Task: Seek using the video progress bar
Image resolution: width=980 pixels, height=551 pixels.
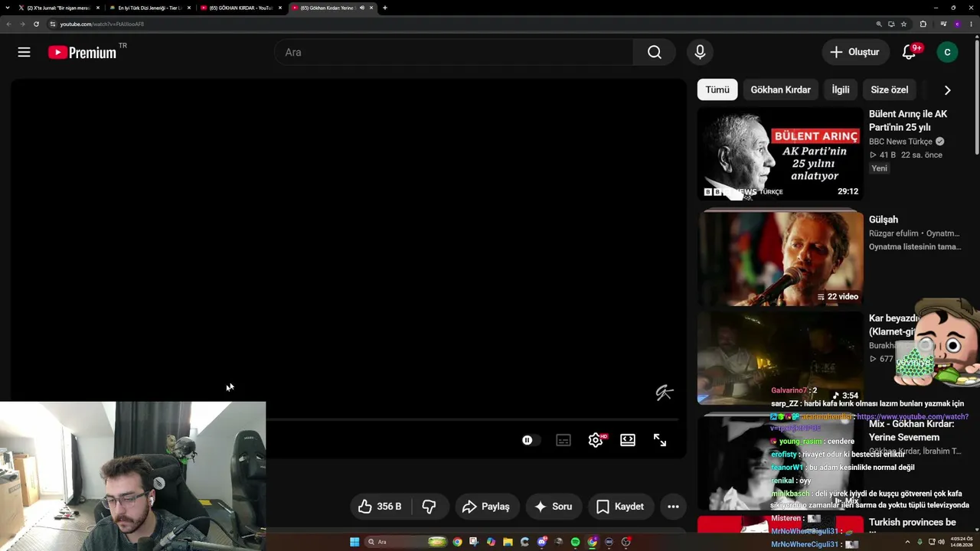Action: [472, 419]
